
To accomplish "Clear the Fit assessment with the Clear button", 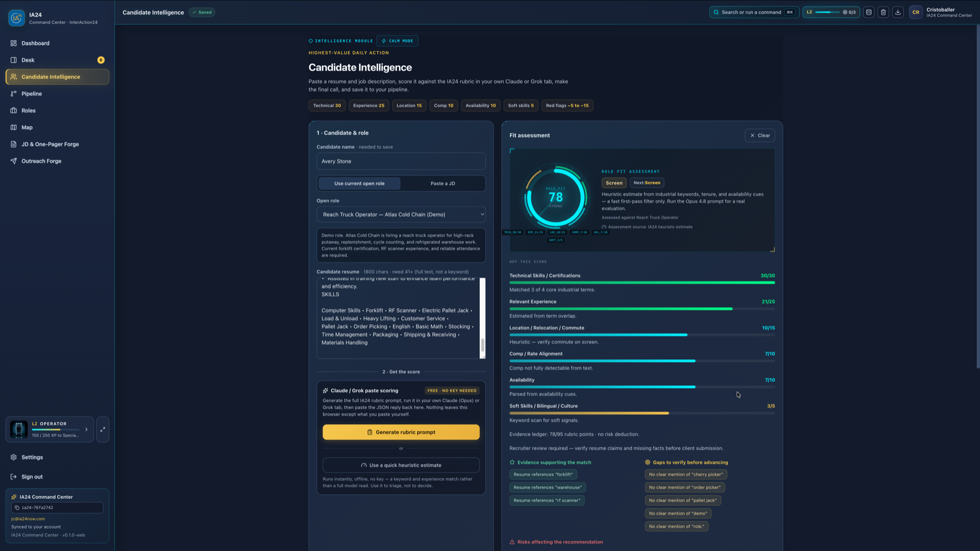I will (x=760, y=136).
